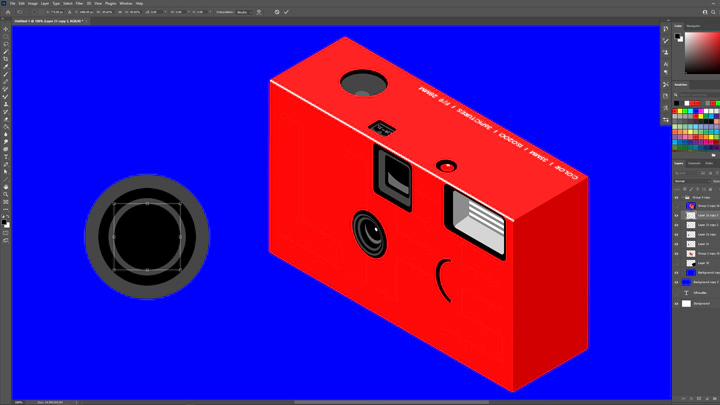Click the swatches search field
This screenshot has height=405, width=720.
(x=698, y=95)
